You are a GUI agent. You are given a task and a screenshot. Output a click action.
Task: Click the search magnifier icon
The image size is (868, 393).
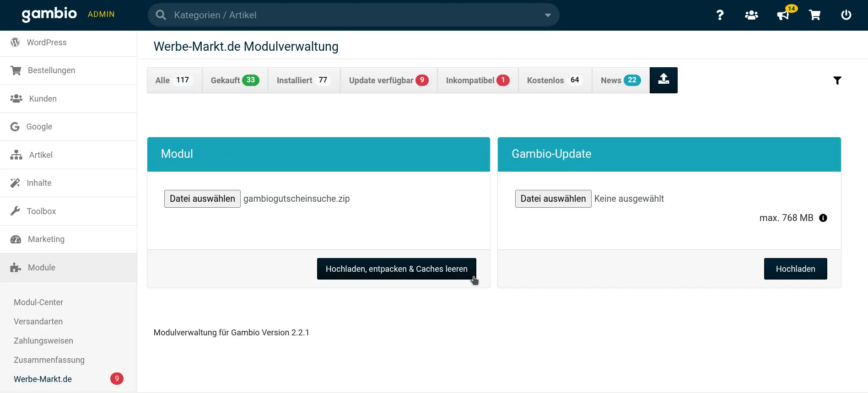click(x=161, y=15)
